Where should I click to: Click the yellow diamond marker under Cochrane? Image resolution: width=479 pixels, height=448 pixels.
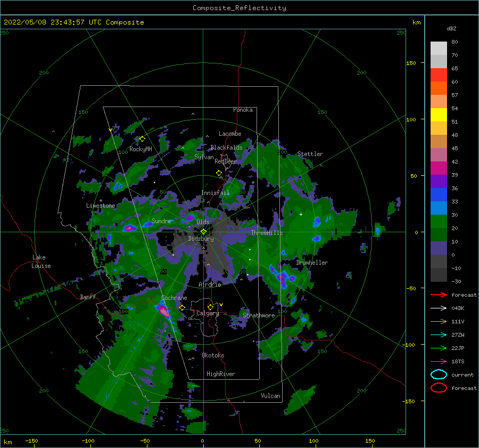[x=183, y=307]
